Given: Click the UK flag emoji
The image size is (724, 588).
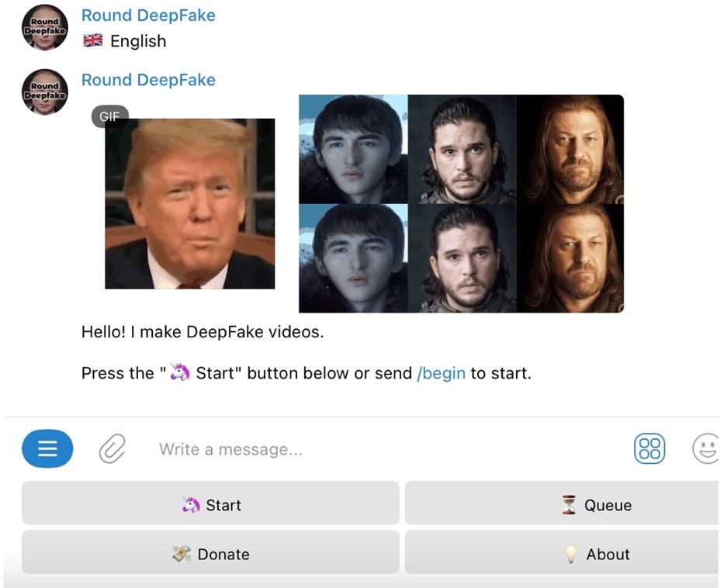Looking at the screenshot, I should pos(93,40).
